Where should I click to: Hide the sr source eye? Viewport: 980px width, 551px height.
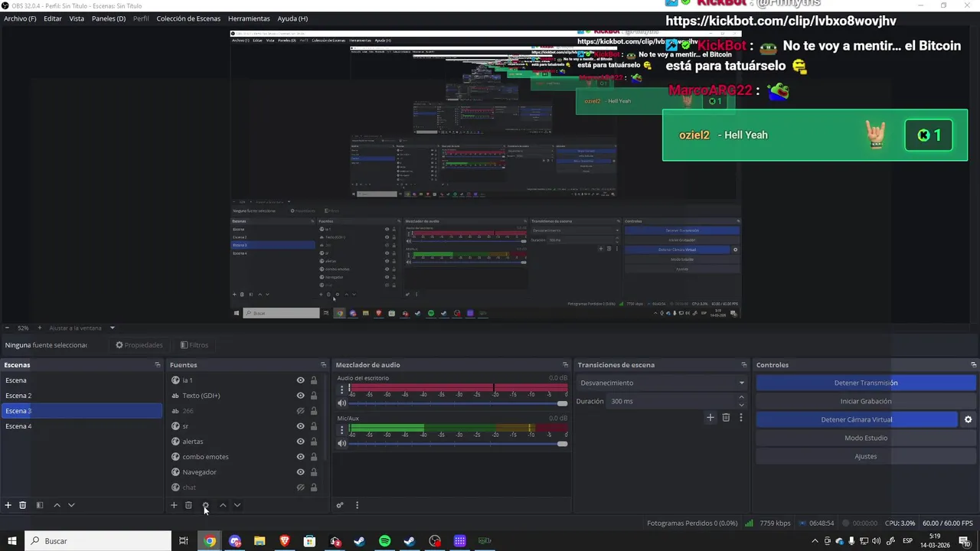coord(300,426)
